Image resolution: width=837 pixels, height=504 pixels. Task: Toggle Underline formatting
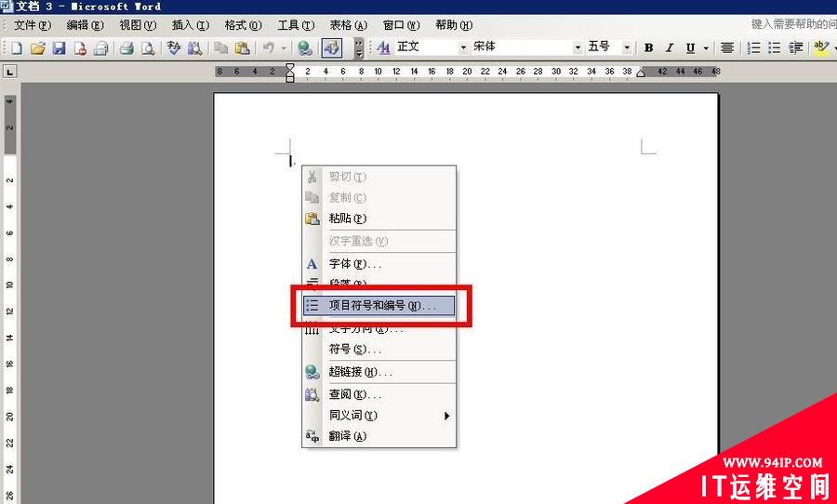pyautogui.click(x=690, y=48)
